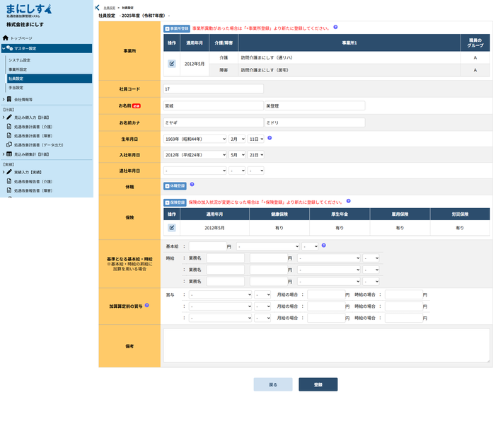The height and width of the screenshot is (448, 498).
Task: Open the 退社年月日 year dropdown
Action: [x=195, y=171]
